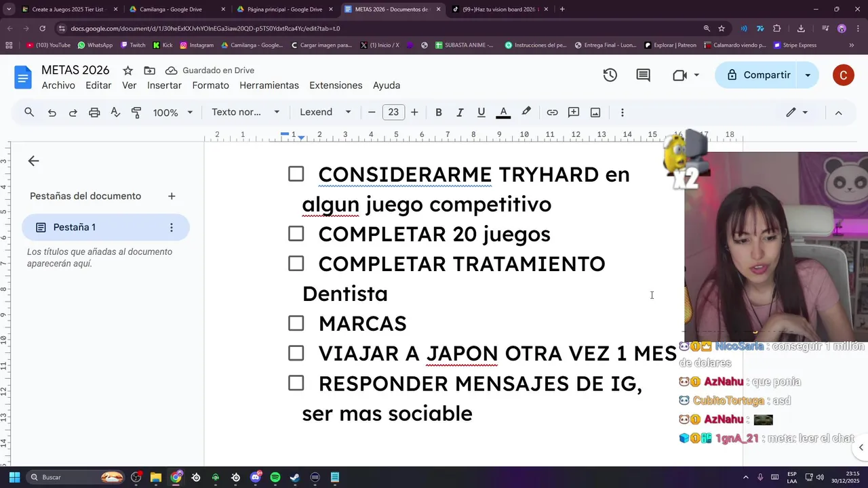
Task: Redo the last action
Action: (73, 113)
